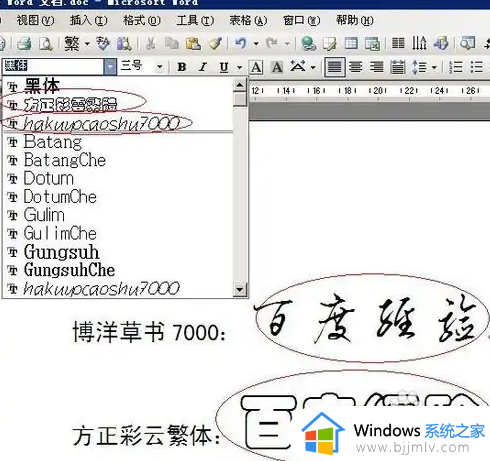Collapse the font name dropdown arrow
The image size is (490, 461).
(110, 67)
